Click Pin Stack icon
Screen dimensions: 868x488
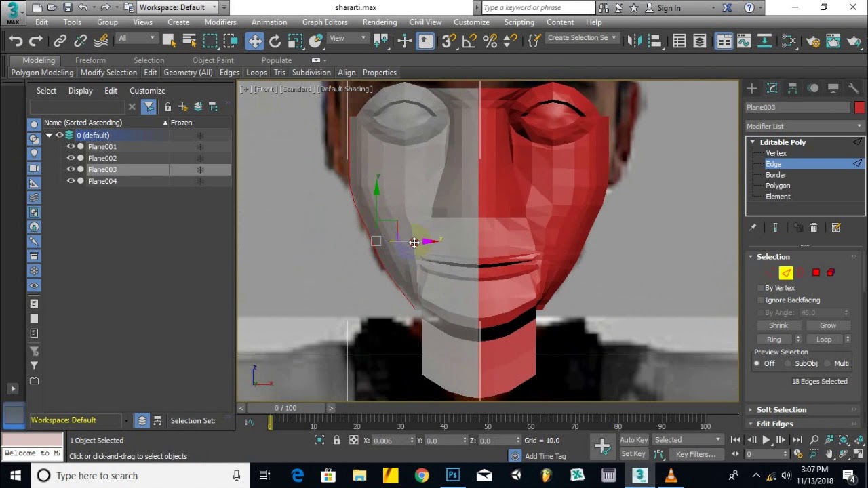click(x=753, y=228)
